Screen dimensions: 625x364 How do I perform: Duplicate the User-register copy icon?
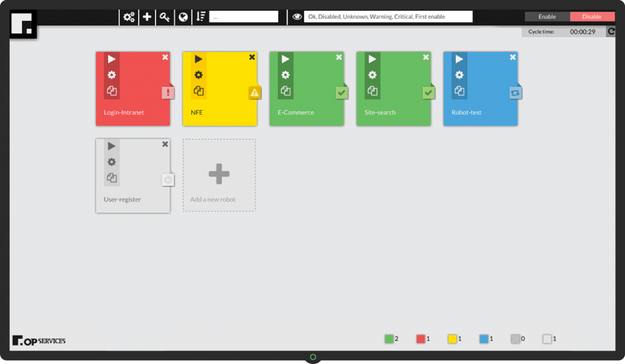point(112,177)
